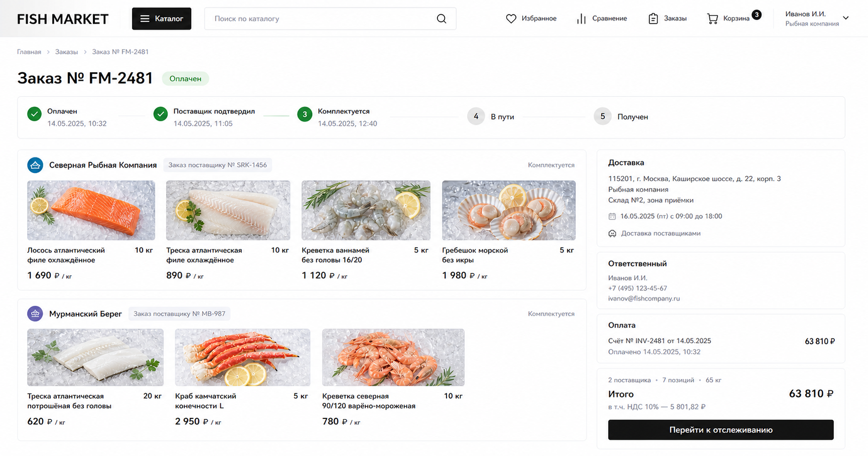Focus the Поиск по каталогу search field
This screenshot has width=868, height=456.
click(x=330, y=19)
